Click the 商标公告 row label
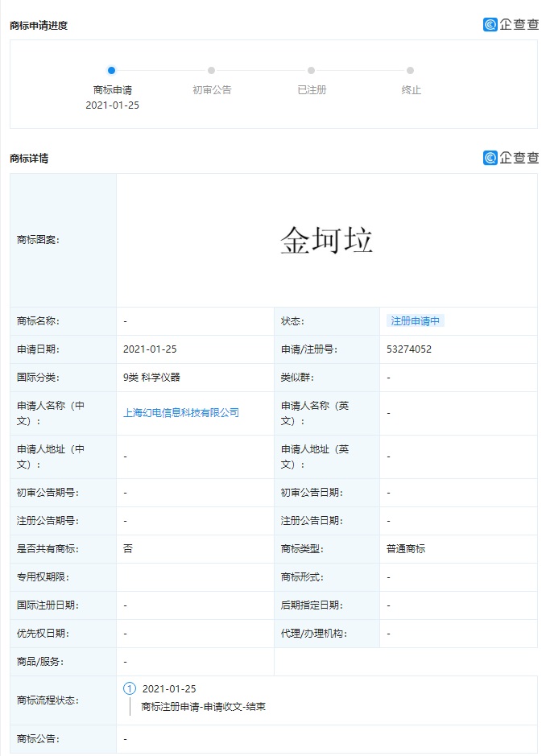The height and width of the screenshot is (756, 546). (38, 738)
